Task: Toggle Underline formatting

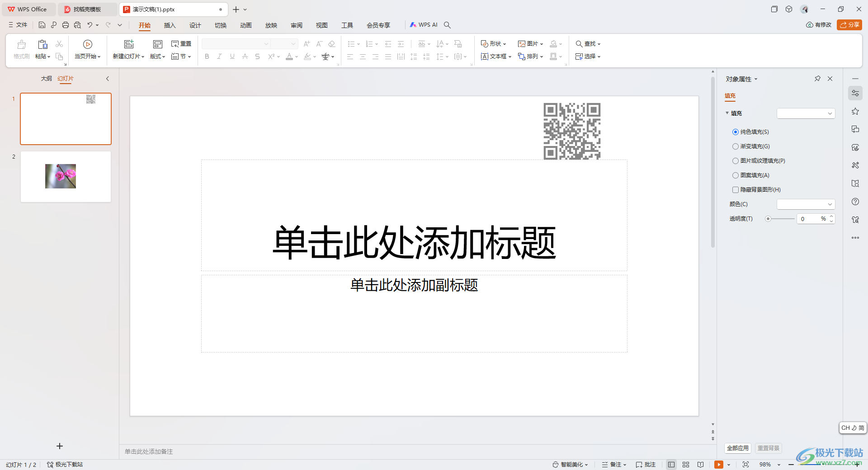Action: pos(232,56)
